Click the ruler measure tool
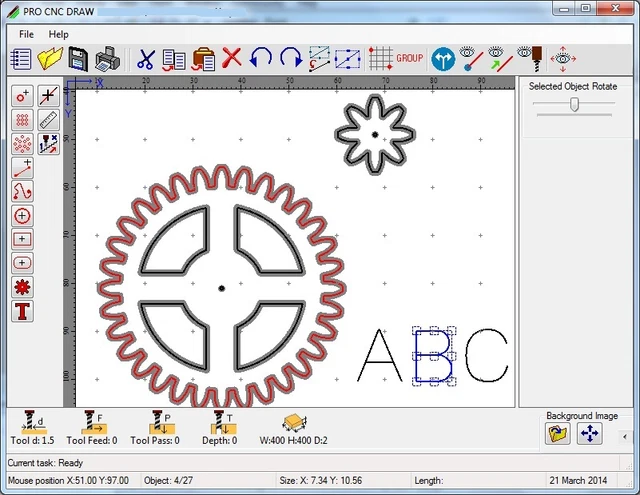This screenshot has width=640, height=495. click(x=48, y=120)
